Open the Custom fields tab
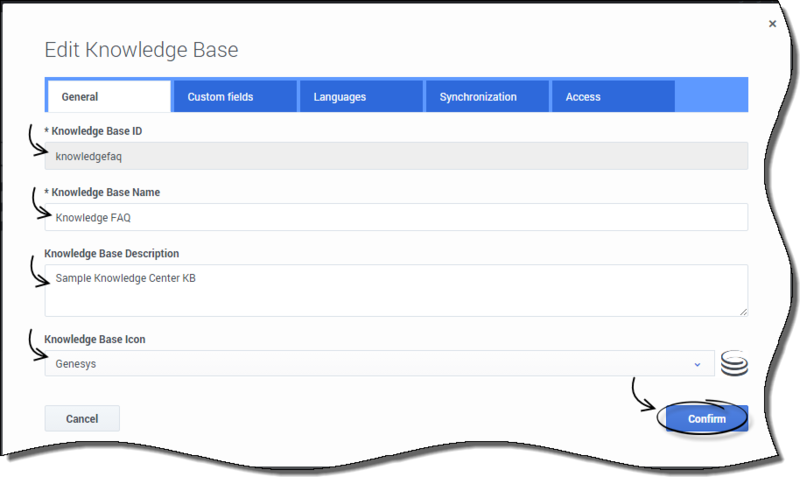Screen dimensions: 800x477 pos(235,96)
